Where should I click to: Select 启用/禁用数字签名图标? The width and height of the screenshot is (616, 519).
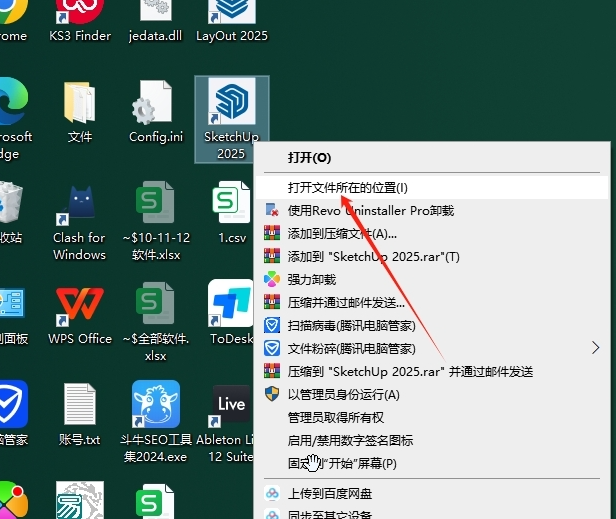(431, 440)
